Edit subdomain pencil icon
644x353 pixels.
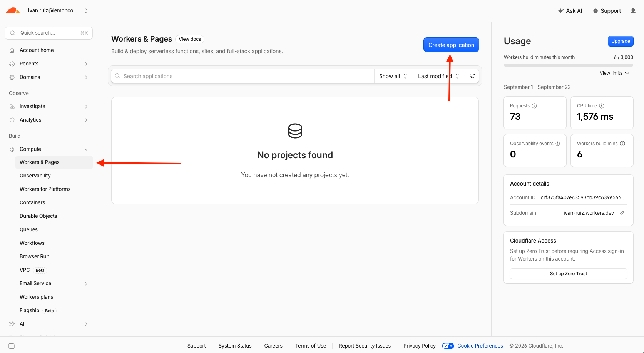[x=622, y=213]
